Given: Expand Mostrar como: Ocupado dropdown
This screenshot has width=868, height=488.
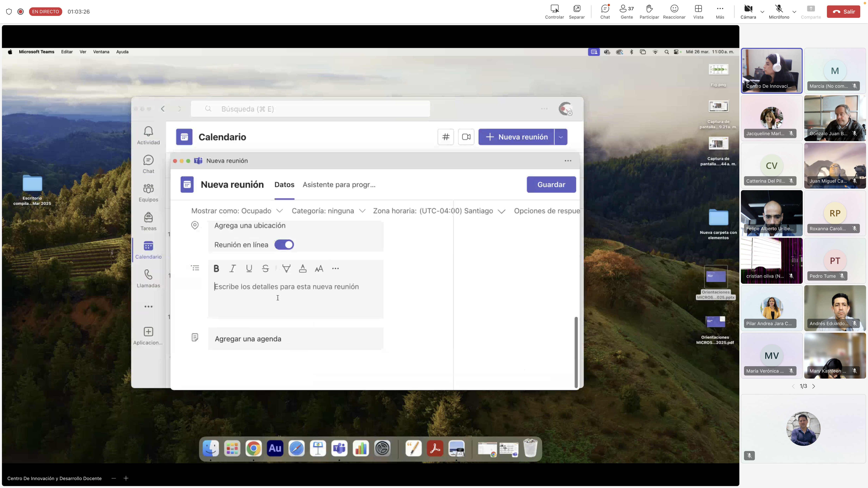Looking at the screenshot, I should click(x=237, y=211).
